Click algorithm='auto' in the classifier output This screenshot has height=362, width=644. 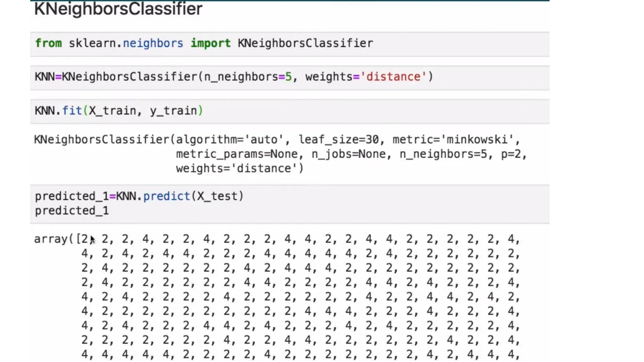pyautogui.click(x=229, y=140)
